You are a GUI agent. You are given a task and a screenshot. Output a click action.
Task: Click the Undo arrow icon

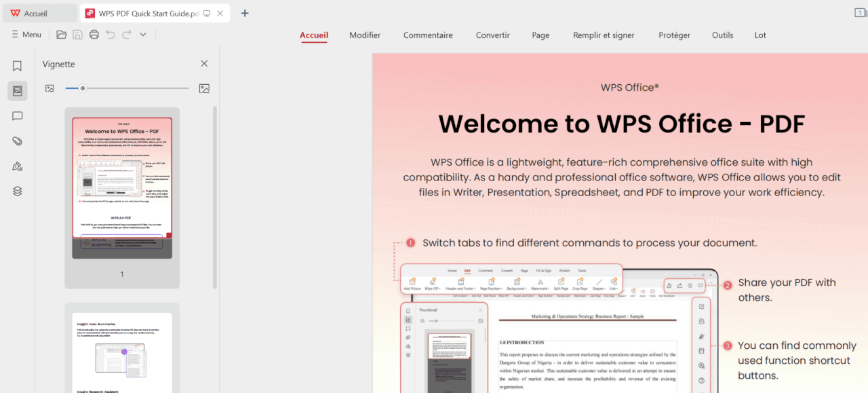pyautogui.click(x=111, y=35)
